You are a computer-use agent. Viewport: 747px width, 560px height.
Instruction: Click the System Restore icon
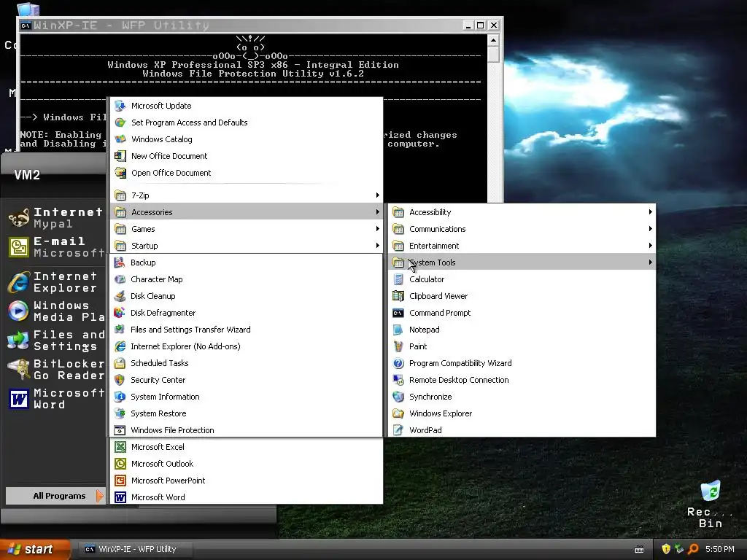120,413
